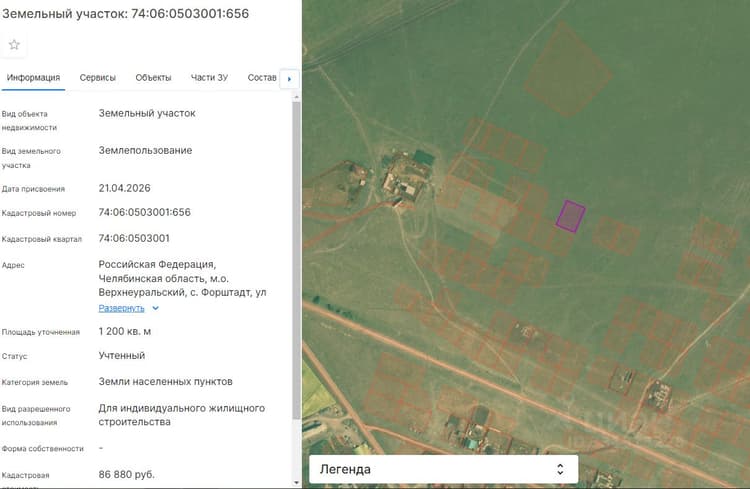Click the cadastral quarter value 74:06:0503001
The image size is (750, 489).
[x=134, y=238]
